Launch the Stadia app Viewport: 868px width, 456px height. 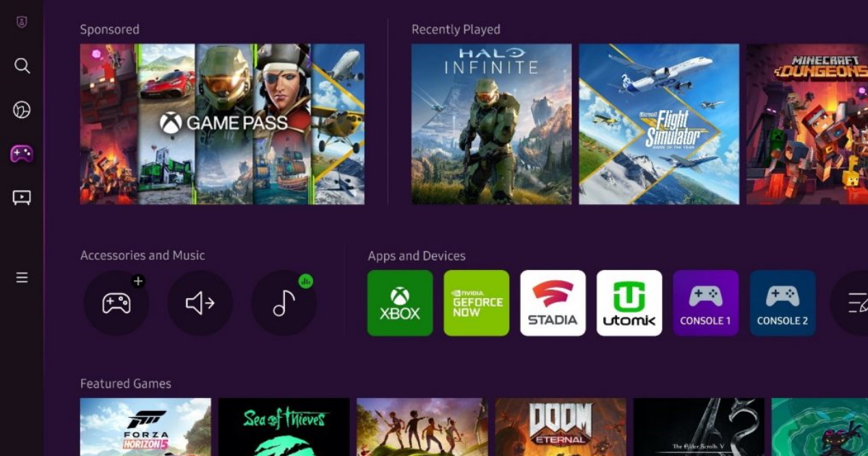(x=553, y=303)
